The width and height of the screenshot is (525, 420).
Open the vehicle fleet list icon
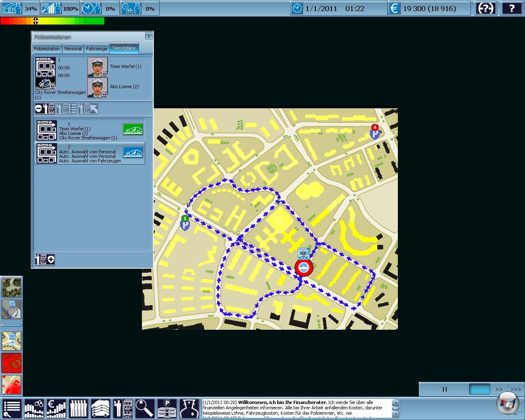[x=100, y=409]
